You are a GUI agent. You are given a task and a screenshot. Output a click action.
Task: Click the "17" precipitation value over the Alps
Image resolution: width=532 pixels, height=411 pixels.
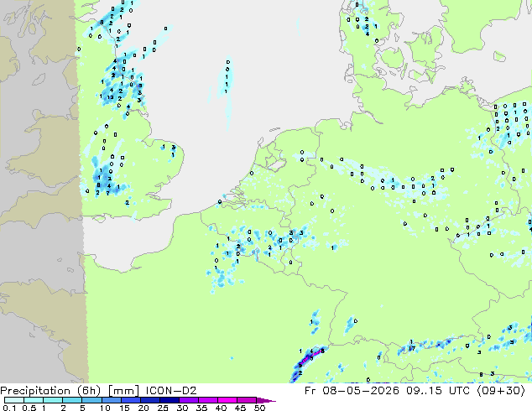click(x=412, y=348)
